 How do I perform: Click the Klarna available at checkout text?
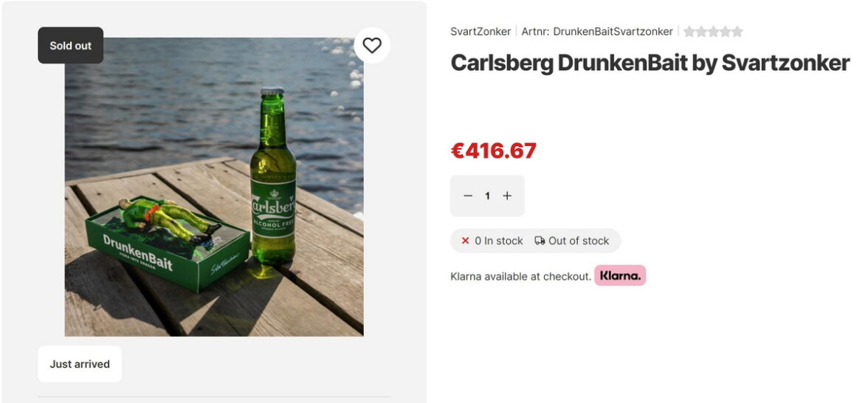click(x=520, y=277)
